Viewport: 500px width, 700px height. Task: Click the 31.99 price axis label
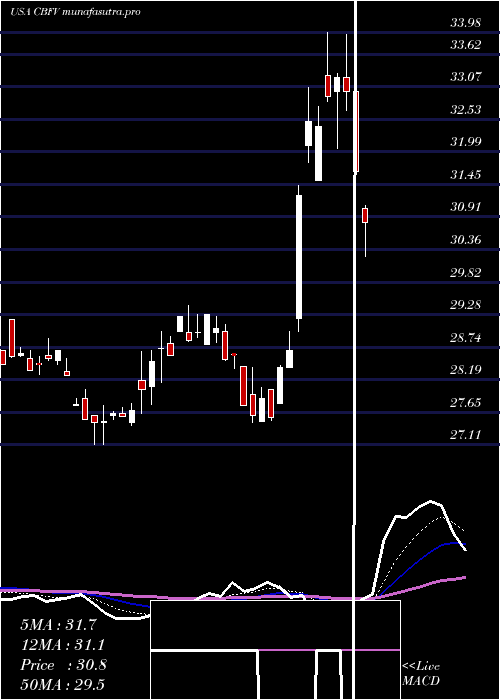466,142
